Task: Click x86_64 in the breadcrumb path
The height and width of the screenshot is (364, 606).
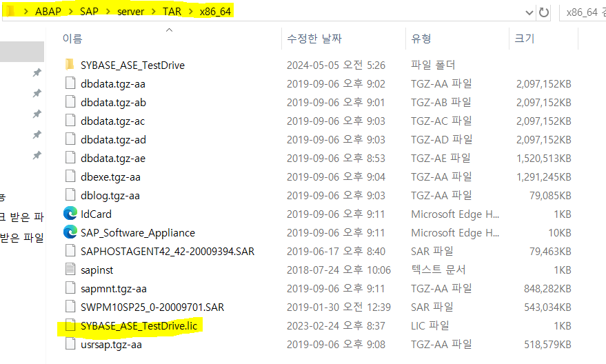Action: [215, 12]
